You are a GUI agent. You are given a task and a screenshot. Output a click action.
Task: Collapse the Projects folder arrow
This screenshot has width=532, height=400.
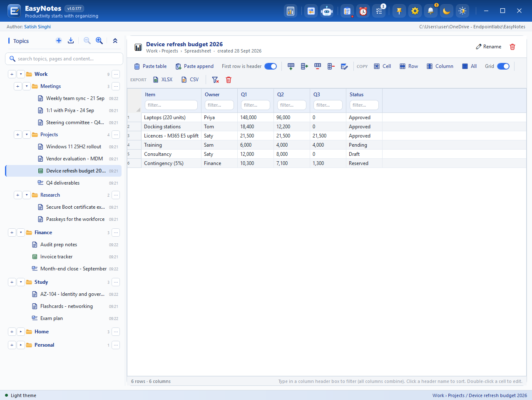tap(27, 135)
